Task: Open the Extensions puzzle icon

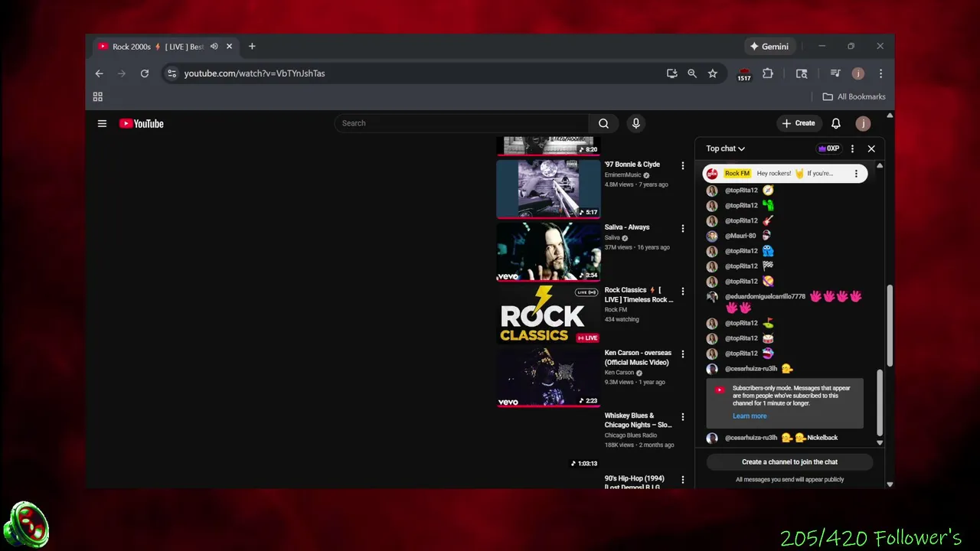Action: coord(768,73)
